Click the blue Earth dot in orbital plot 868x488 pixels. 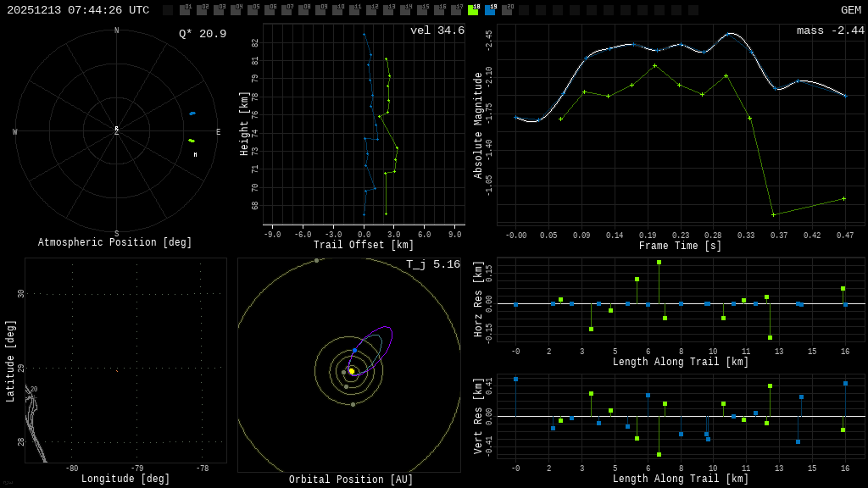[x=354, y=350]
